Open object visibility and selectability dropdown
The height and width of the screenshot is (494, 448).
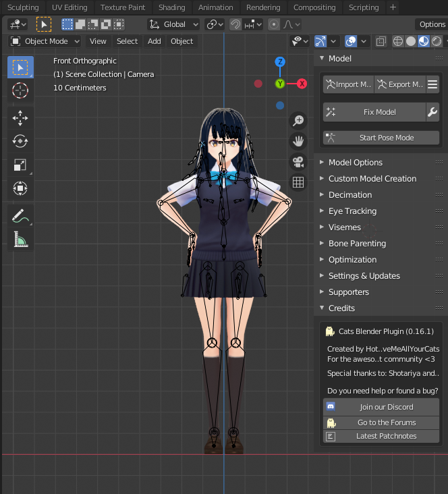(x=300, y=41)
